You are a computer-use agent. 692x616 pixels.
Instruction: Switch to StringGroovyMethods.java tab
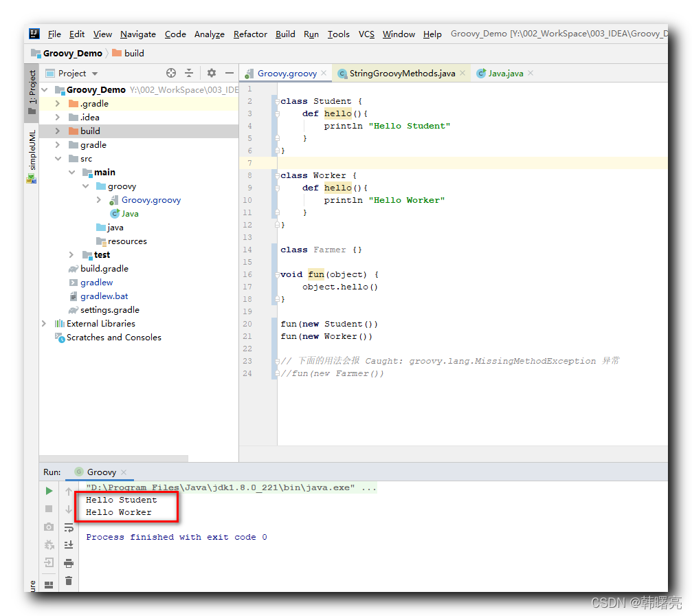click(402, 74)
